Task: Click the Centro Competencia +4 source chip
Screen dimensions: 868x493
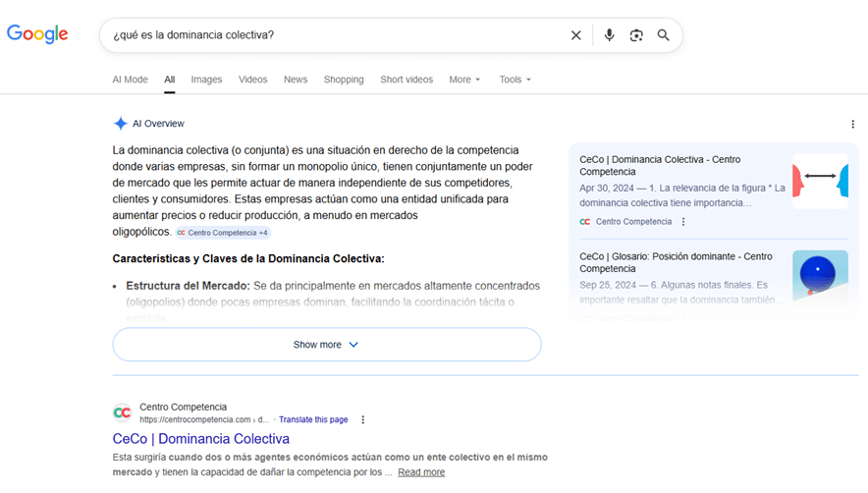Action: (x=223, y=233)
